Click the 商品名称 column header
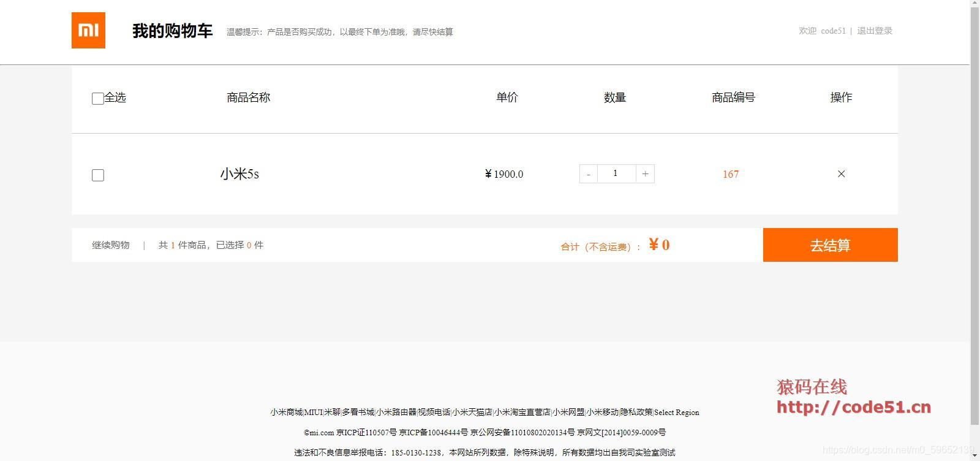980x461 pixels. (x=248, y=97)
